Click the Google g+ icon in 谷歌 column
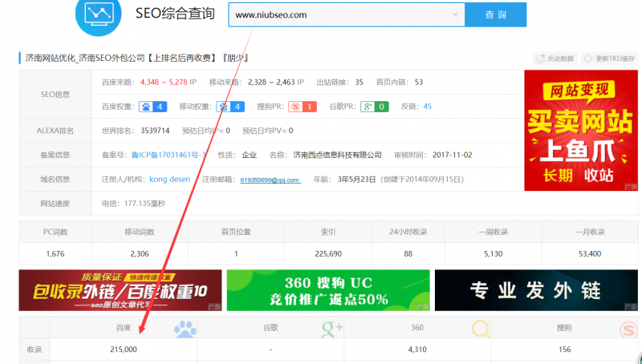This screenshot has height=364, width=642. tap(332, 329)
